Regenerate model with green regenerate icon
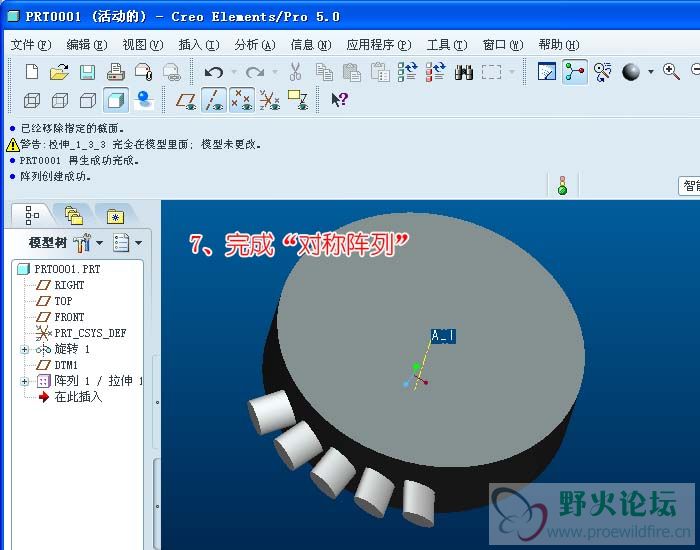Screen dimensions: 700x550 (408, 72)
